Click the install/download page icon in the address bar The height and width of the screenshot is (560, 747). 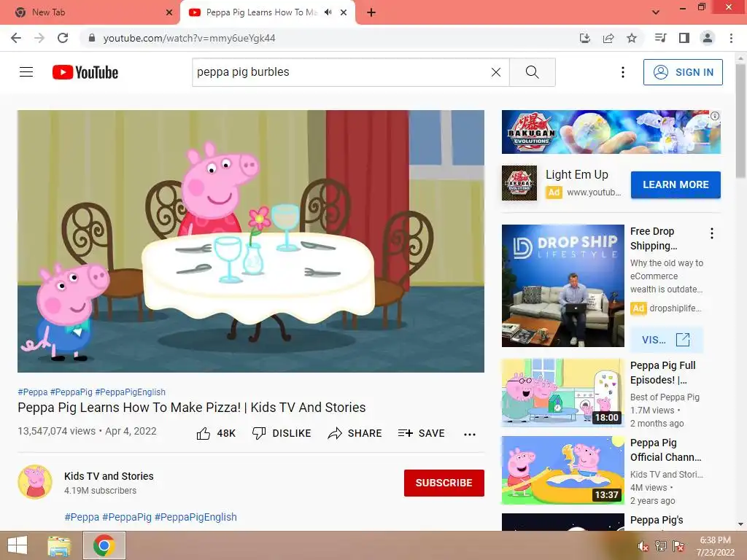(x=584, y=38)
